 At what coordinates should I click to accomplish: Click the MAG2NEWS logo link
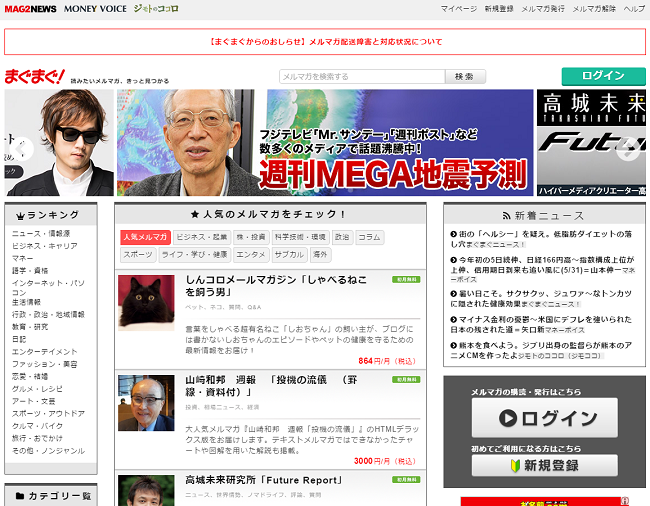pos(30,9)
